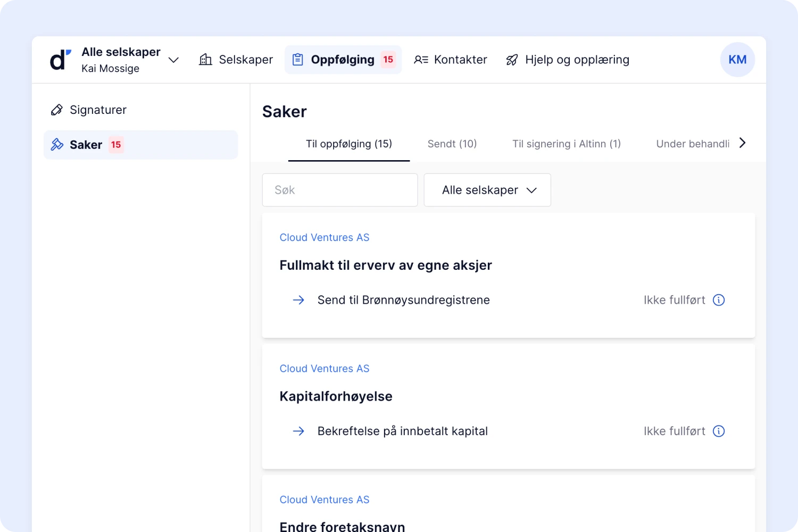Click the Saker page heading

pos(285,112)
